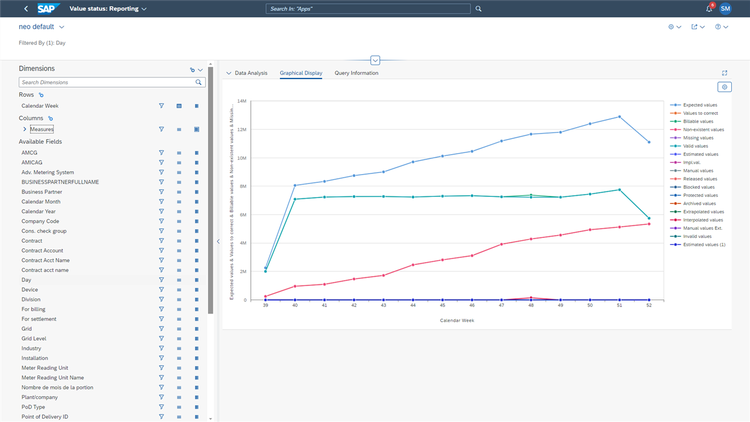Click the Search Dimensions input field
The height and width of the screenshot is (422, 750).
107,82
